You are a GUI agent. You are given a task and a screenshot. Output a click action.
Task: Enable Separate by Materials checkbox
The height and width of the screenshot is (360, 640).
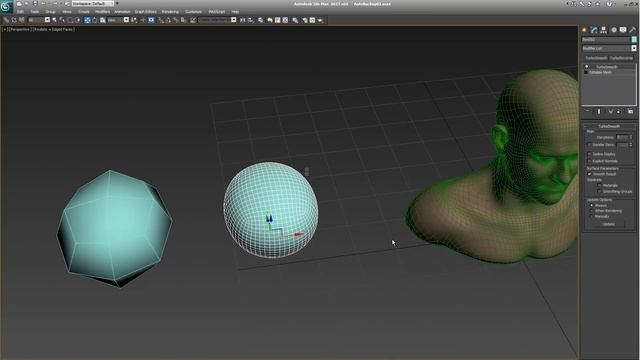tap(599, 185)
